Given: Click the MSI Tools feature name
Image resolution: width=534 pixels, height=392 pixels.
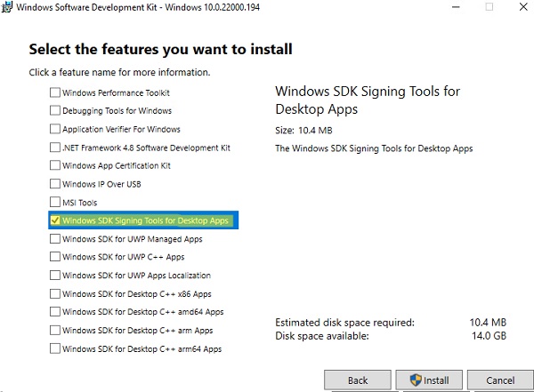Looking at the screenshot, I should pos(80,203).
